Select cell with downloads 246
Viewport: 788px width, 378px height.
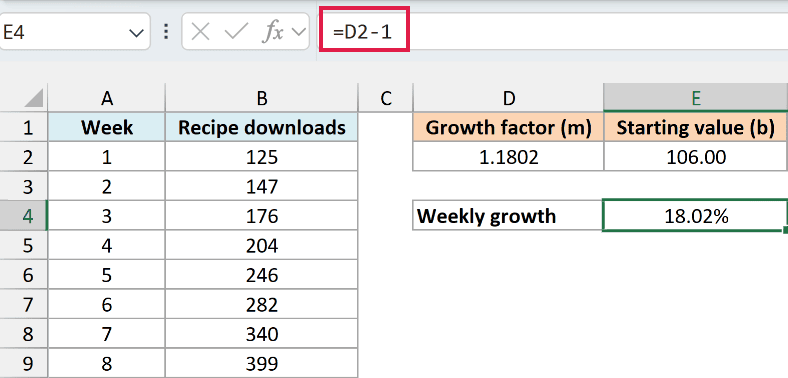pyautogui.click(x=261, y=275)
